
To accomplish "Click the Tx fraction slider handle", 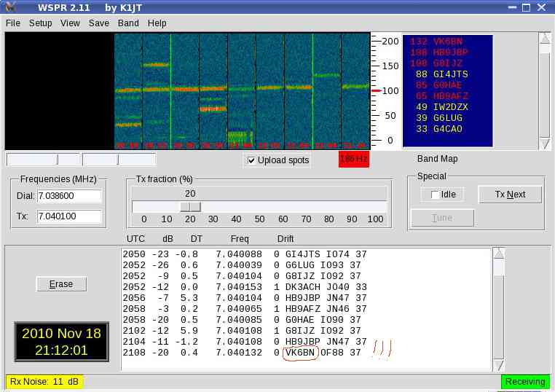I will pyautogui.click(x=190, y=206).
